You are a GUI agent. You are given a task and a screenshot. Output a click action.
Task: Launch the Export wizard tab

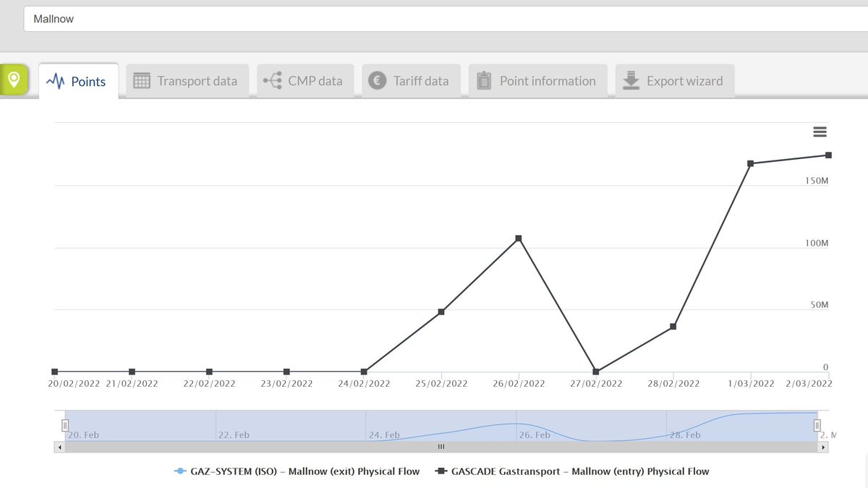pos(675,81)
